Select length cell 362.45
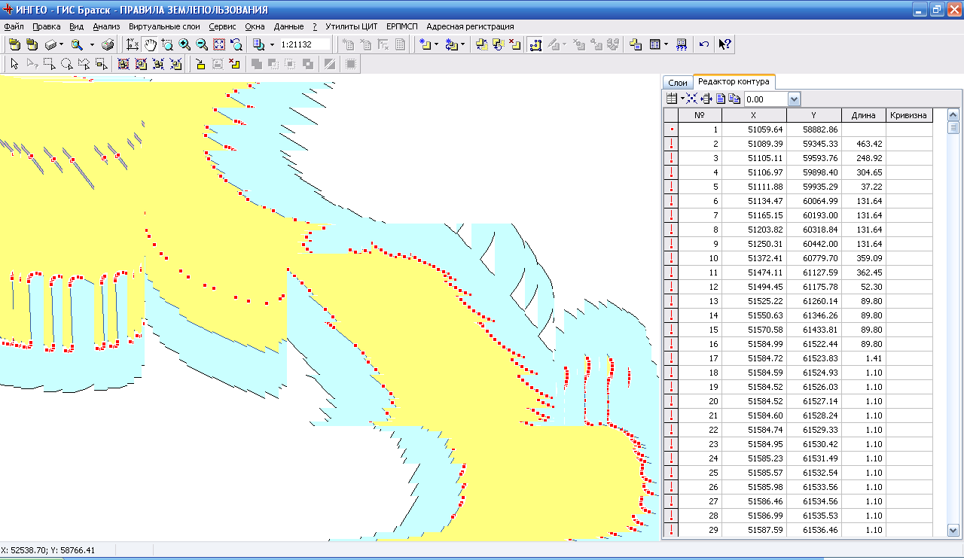 (x=864, y=272)
